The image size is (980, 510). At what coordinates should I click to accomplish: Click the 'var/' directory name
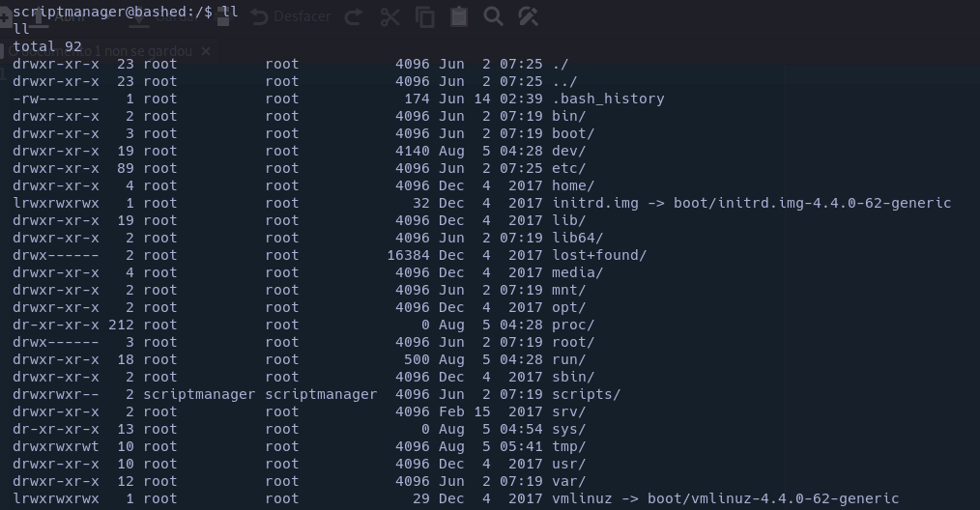568,482
